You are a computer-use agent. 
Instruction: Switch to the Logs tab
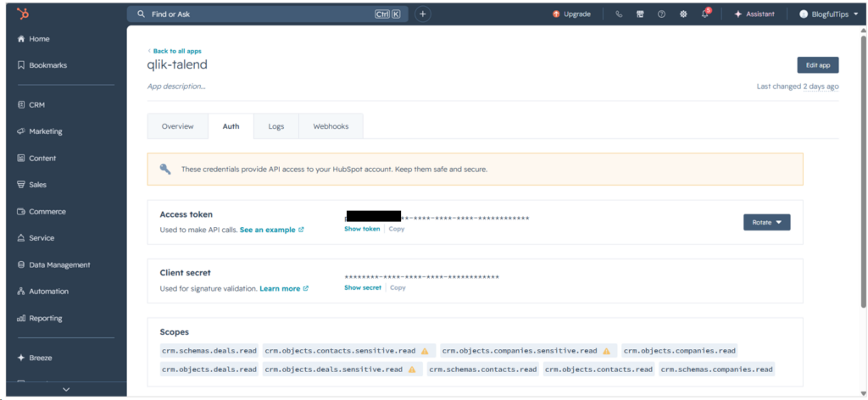click(276, 126)
